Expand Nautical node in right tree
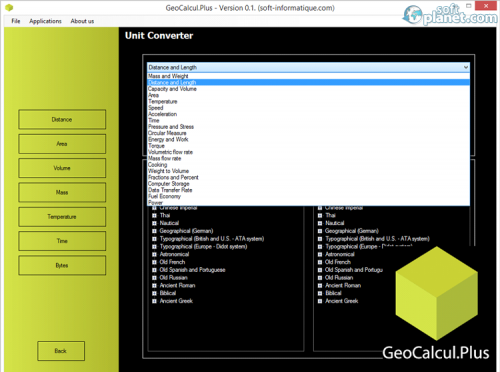The height and width of the screenshot is (372, 500). coord(320,223)
